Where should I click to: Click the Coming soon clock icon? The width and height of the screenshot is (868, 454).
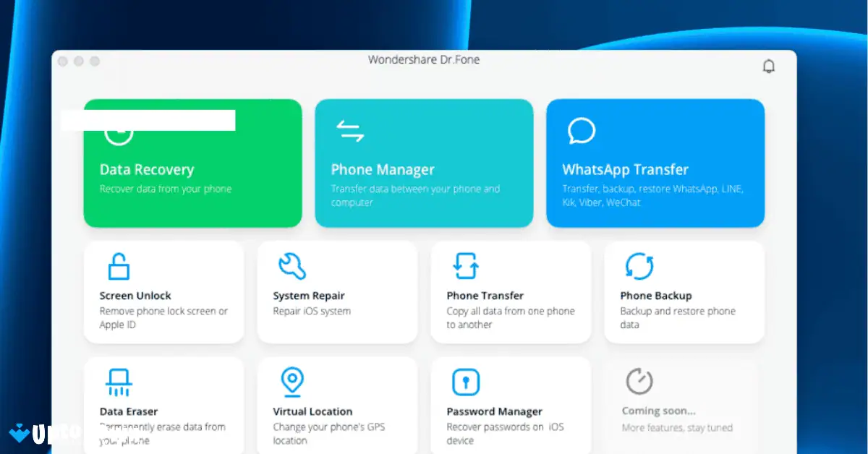(x=639, y=380)
